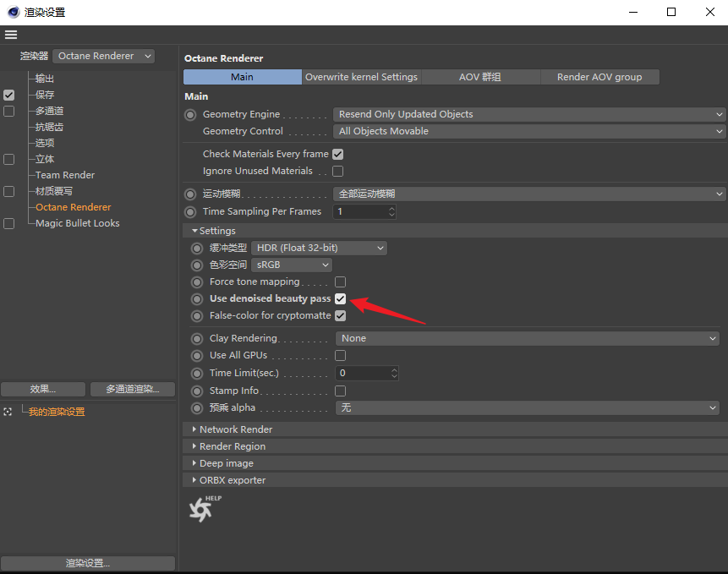The image size is (728, 574).
Task: Click the Clay Rendering animation dot
Action: (197, 338)
